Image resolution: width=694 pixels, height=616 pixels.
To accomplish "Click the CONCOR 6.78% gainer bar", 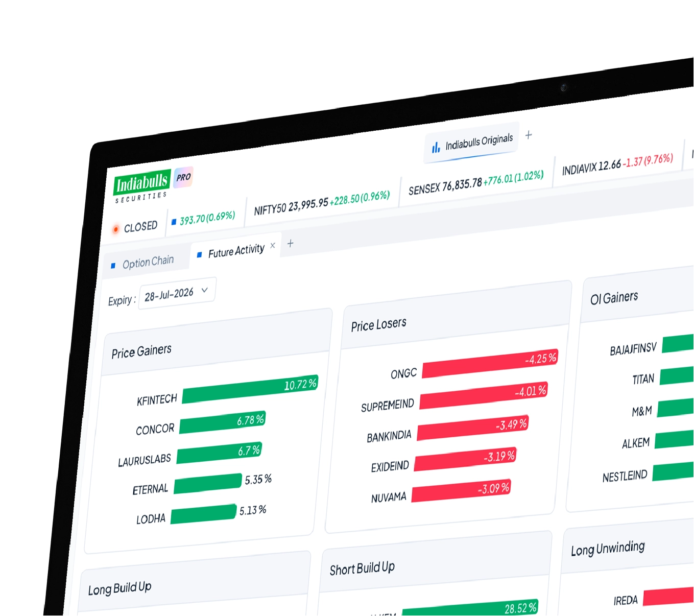I will [x=223, y=422].
